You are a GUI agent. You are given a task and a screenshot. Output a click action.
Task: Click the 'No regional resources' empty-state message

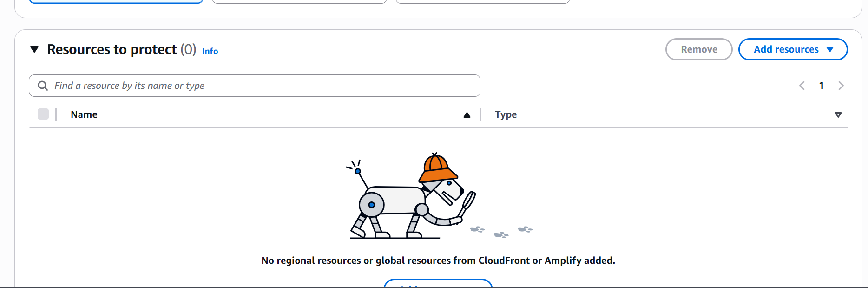(438, 261)
